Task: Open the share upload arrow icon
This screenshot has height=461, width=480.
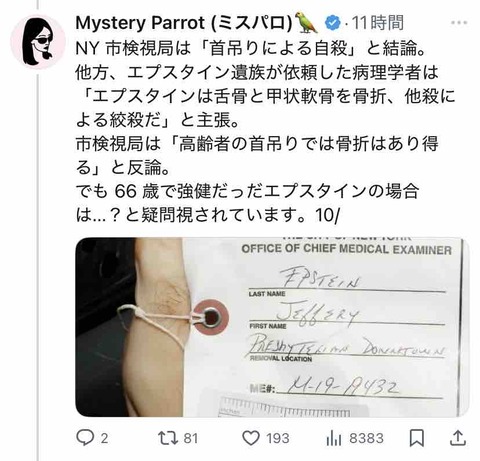Action: tap(458, 438)
